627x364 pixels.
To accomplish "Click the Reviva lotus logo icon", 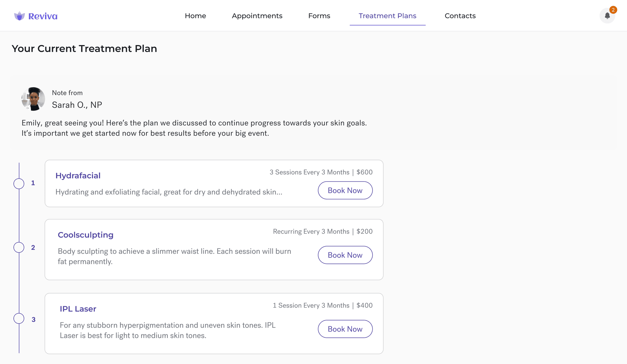I will [19, 16].
